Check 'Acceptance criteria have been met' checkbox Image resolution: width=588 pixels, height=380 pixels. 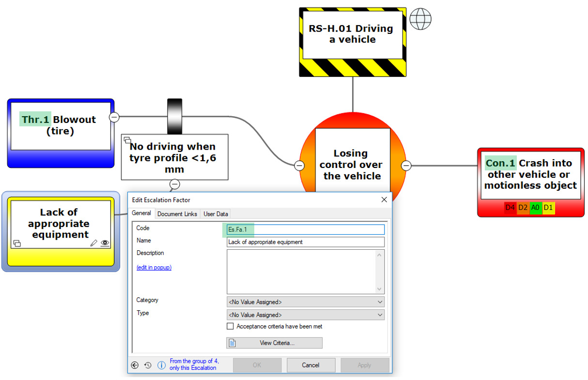[x=231, y=326]
